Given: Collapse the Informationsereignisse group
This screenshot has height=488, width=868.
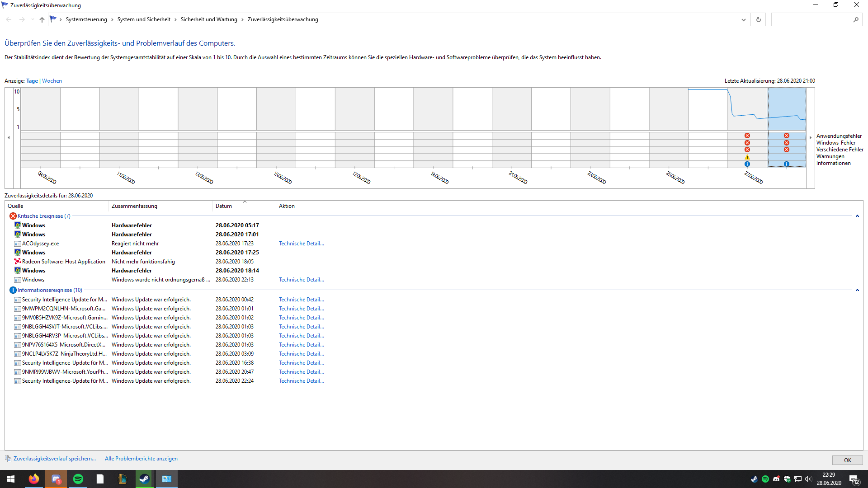Looking at the screenshot, I should (x=857, y=290).
